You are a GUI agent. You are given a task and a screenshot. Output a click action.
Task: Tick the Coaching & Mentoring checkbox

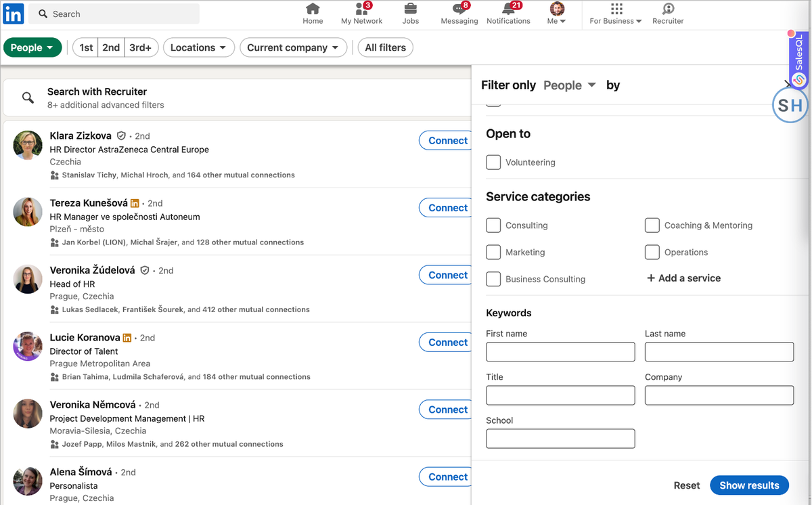(652, 225)
